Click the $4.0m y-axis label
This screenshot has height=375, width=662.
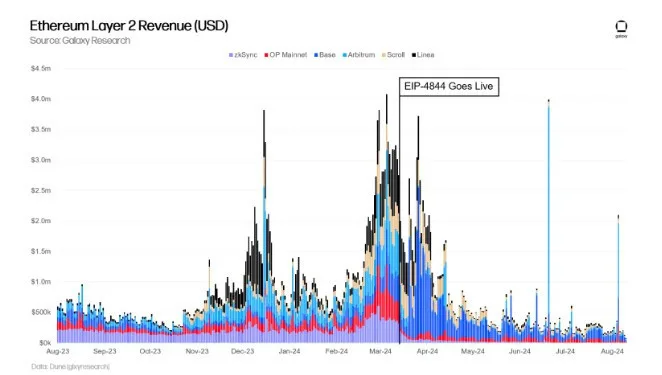[x=41, y=99]
